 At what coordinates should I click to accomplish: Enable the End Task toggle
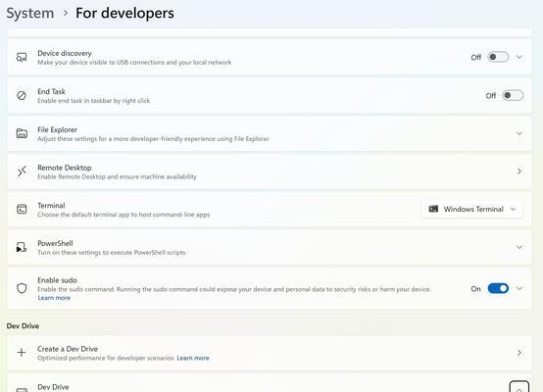[513, 95]
